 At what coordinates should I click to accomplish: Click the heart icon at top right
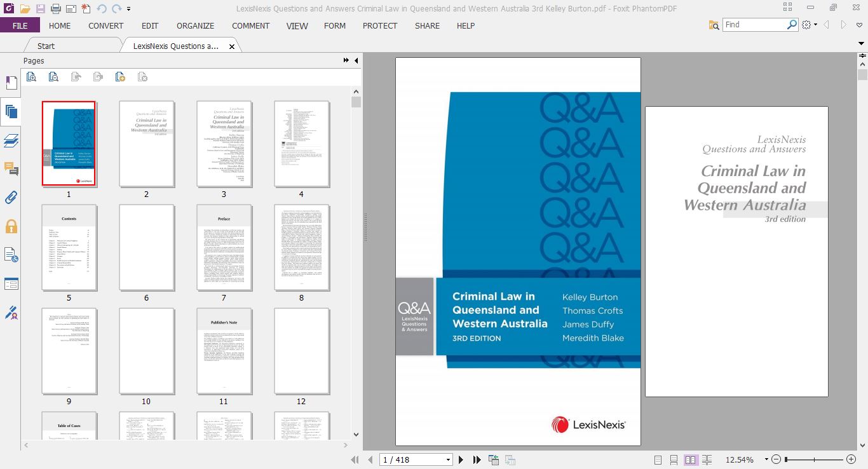click(x=860, y=25)
